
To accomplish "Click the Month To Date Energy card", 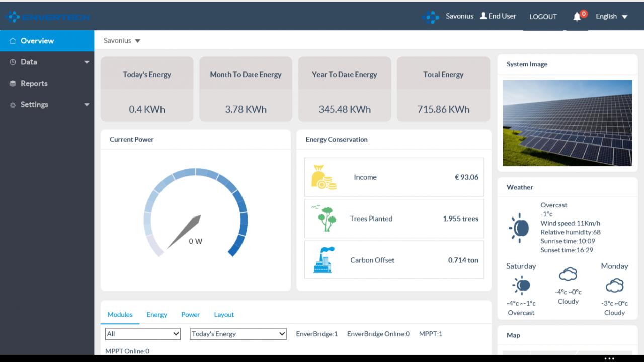I will 246,89.
